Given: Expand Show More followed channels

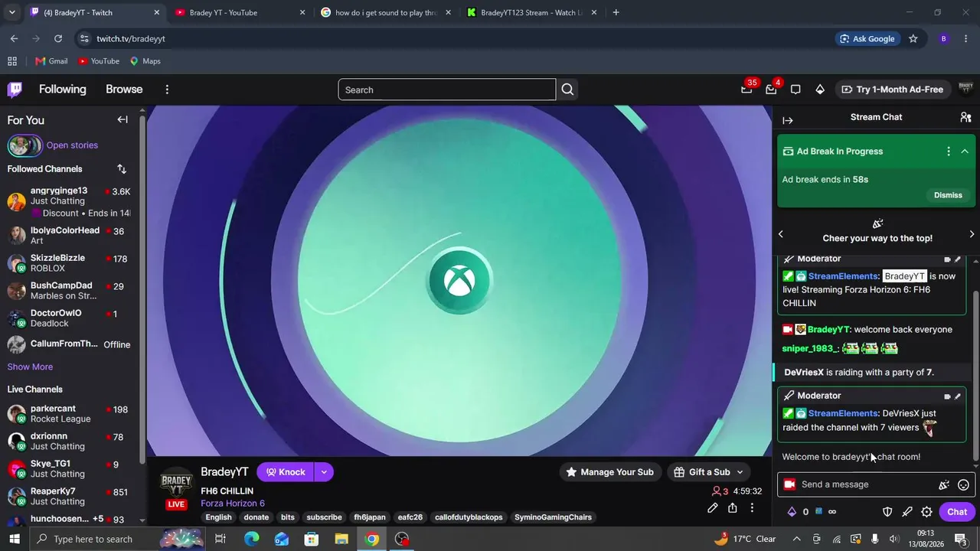Looking at the screenshot, I should [x=30, y=367].
